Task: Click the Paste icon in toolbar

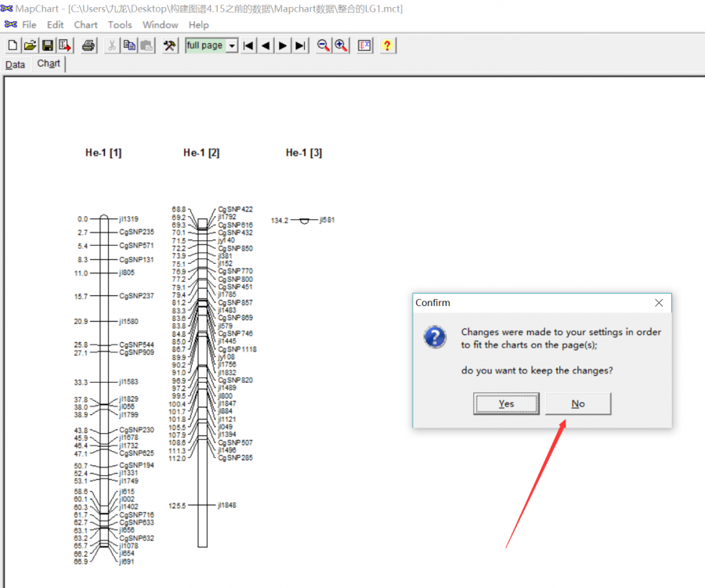Action: coord(146,45)
